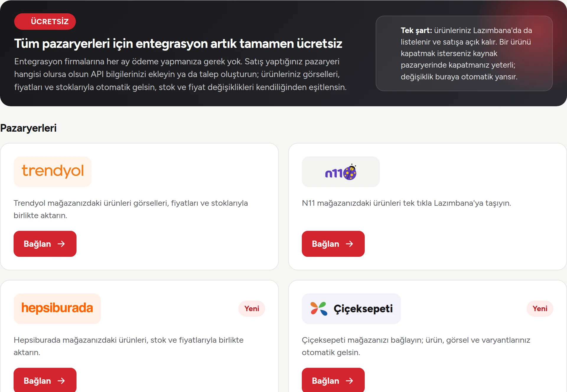Connect the N11 store with Bağlan
The width and height of the screenshot is (567, 392).
[333, 244]
